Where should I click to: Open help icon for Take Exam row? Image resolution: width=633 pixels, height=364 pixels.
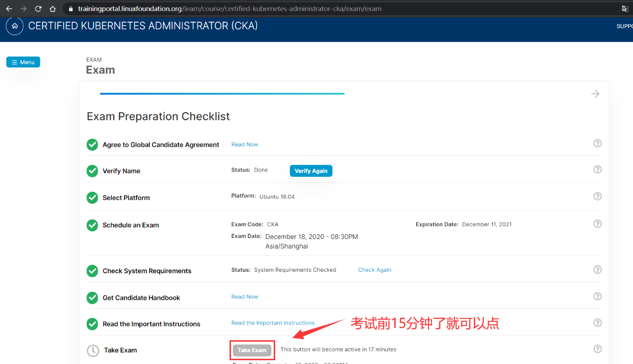pos(598,349)
